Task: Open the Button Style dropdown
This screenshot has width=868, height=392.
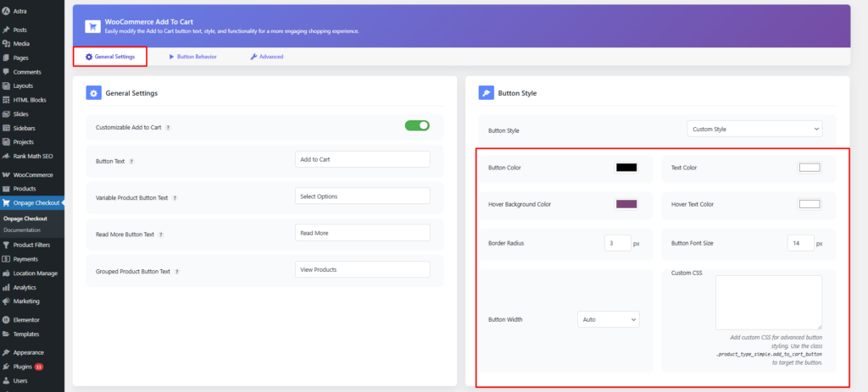Action: point(754,130)
